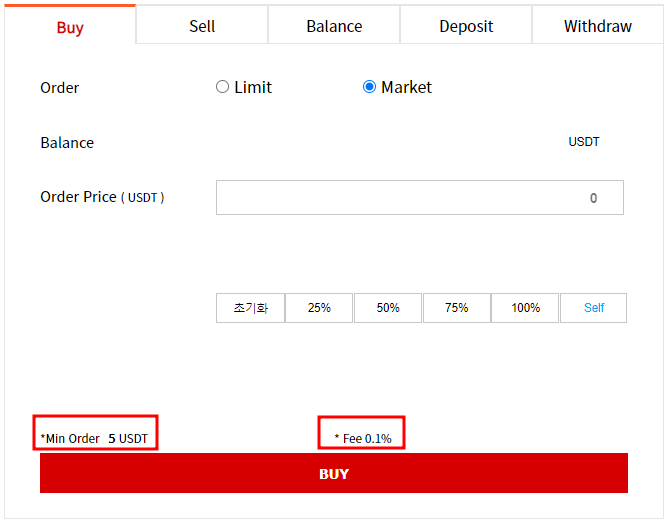Viewport: 671px width, 523px height.
Task: Use 100% of the balance
Action: point(526,308)
